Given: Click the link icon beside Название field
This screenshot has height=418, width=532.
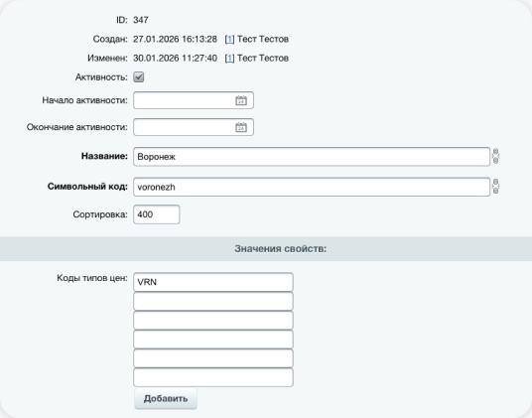Looking at the screenshot, I should [495, 156].
